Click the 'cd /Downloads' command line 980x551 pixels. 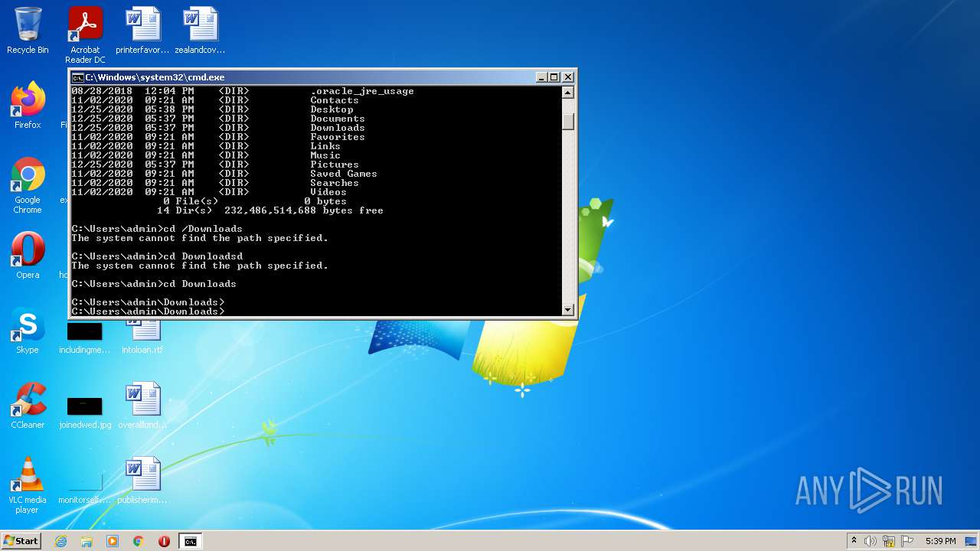pos(203,229)
